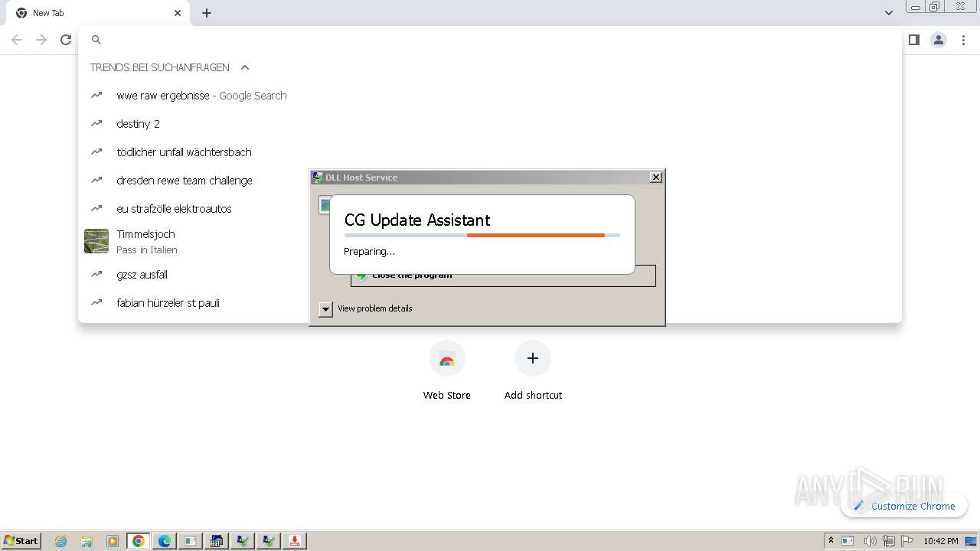Click the Add shortcut plus button
The image size is (980, 551).
[x=533, y=358]
